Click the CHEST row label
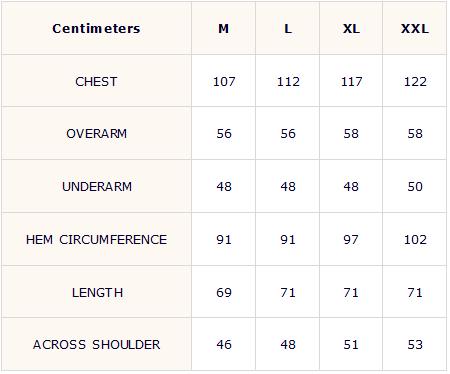 (x=96, y=82)
